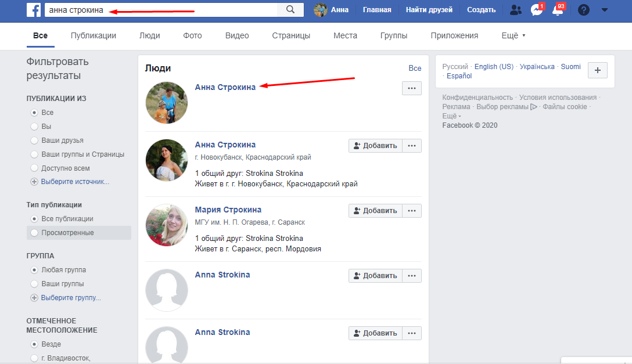
Task: Switch language to Suomi
Action: [x=571, y=66]
